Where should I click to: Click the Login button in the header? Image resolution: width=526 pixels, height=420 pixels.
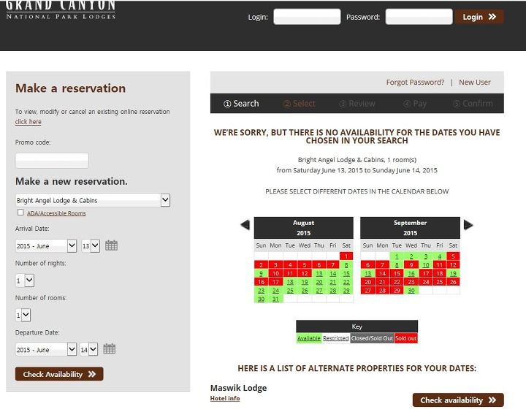pyautogui.click(x=479, y=17)
